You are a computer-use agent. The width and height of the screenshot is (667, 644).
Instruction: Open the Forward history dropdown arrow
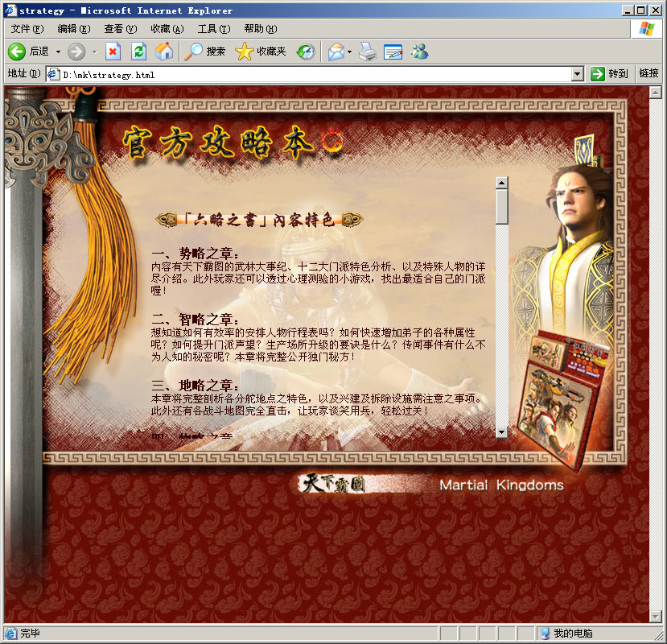(x=94, y=52)
